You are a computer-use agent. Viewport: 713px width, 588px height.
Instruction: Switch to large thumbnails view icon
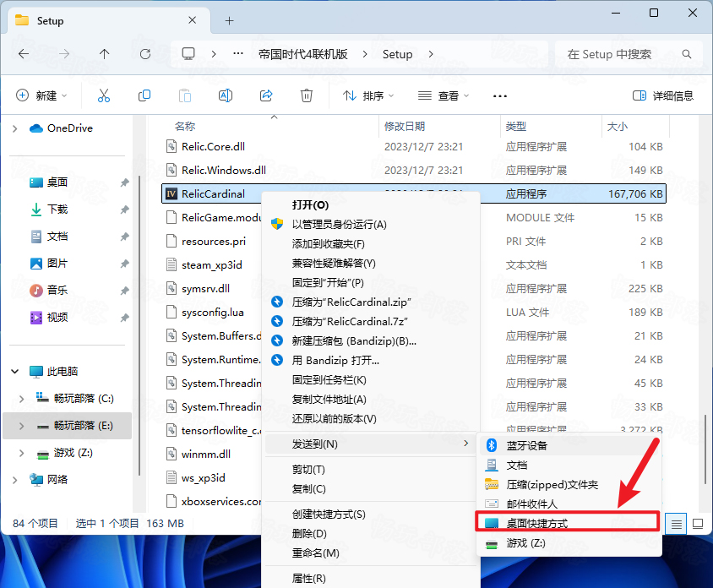click(x=698, y=524)
